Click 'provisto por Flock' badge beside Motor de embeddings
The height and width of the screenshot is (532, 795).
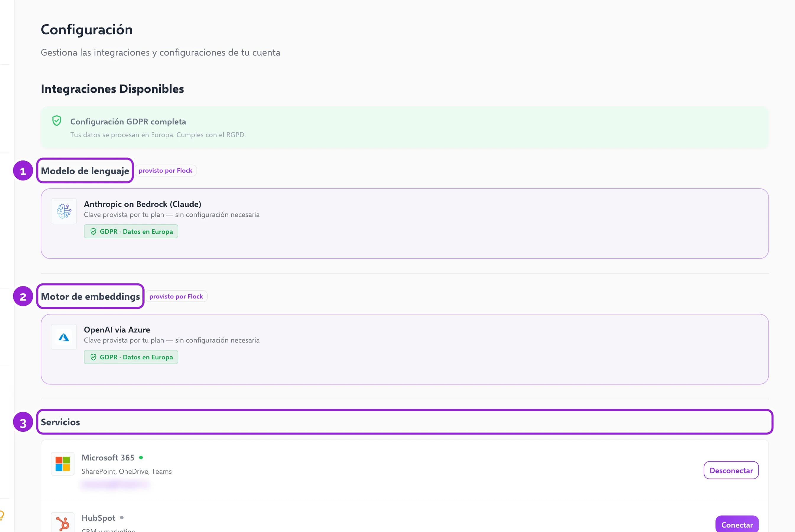[176, 296]
